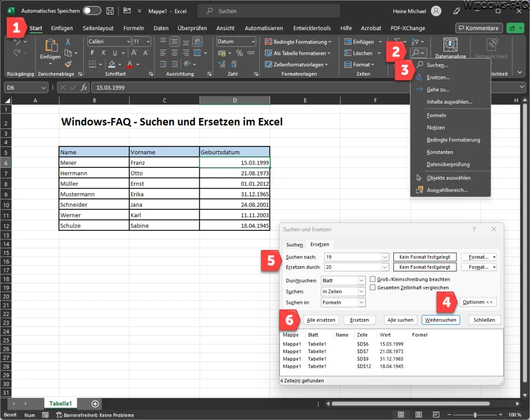Click into the Suchen nach input field
The image size is (530, 420).
[x=353, y=257]
